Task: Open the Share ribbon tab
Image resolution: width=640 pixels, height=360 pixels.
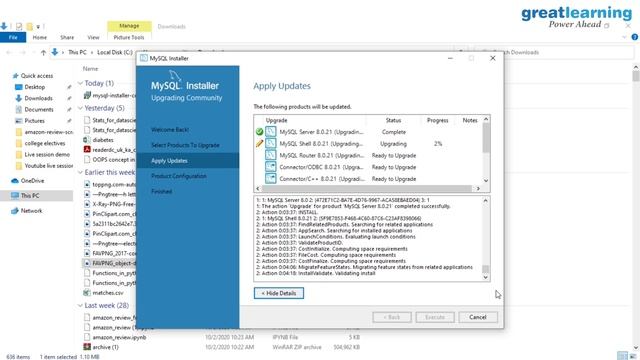Action: point(67,37)
